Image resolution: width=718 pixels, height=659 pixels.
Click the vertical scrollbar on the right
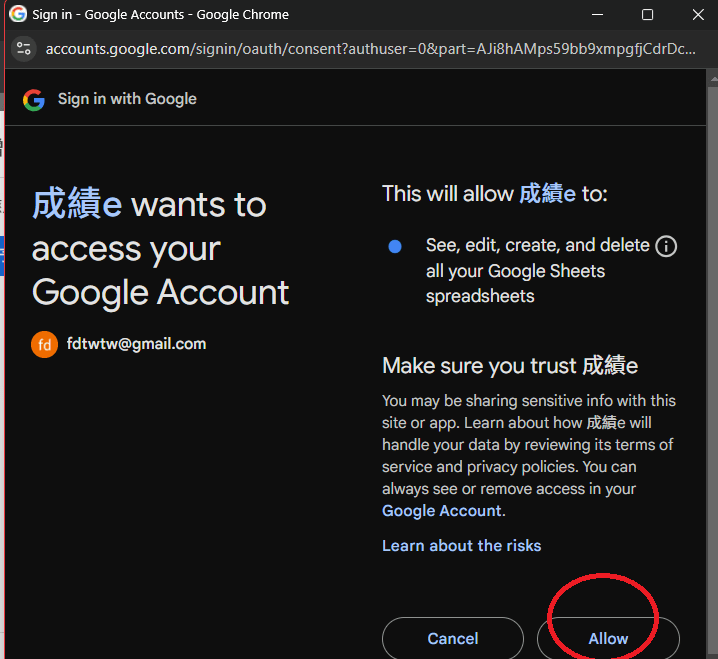click(713, 366)
